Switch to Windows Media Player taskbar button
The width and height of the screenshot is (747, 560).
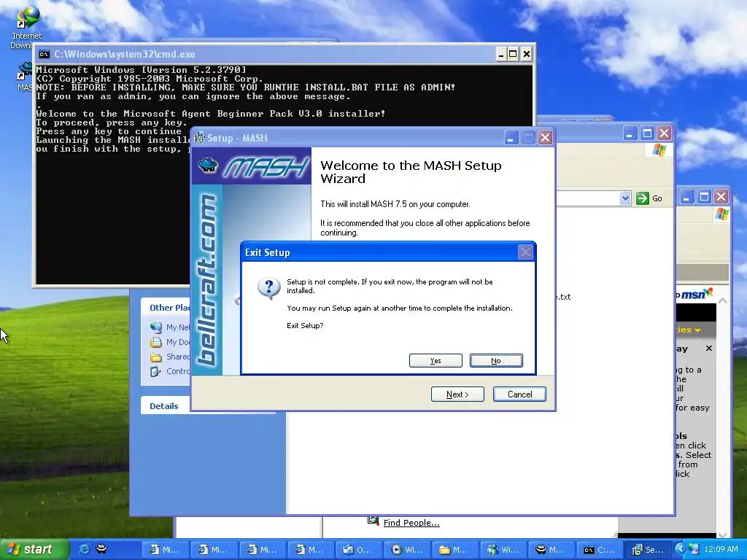coord(406,550)
